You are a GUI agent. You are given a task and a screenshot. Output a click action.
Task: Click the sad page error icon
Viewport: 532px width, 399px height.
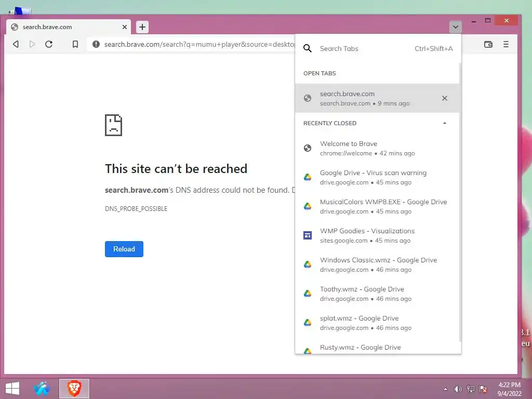113,125
